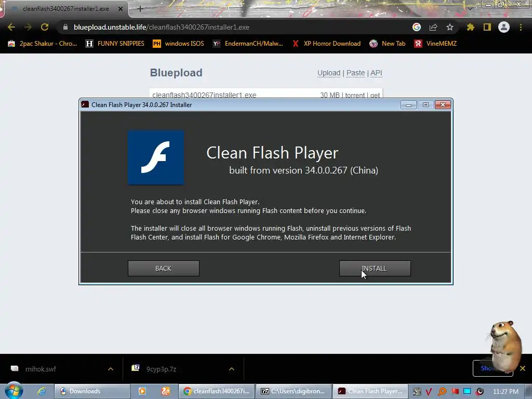Viewport: 532px width, 399px height.
Task: Open the windows ISOS bookmark
Action: click(x=179, y=44)
